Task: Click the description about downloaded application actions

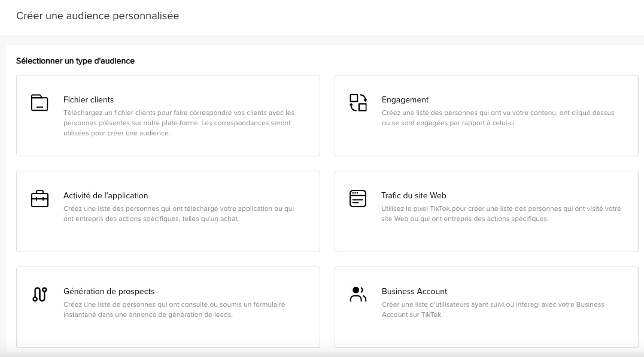Action: 178,214
